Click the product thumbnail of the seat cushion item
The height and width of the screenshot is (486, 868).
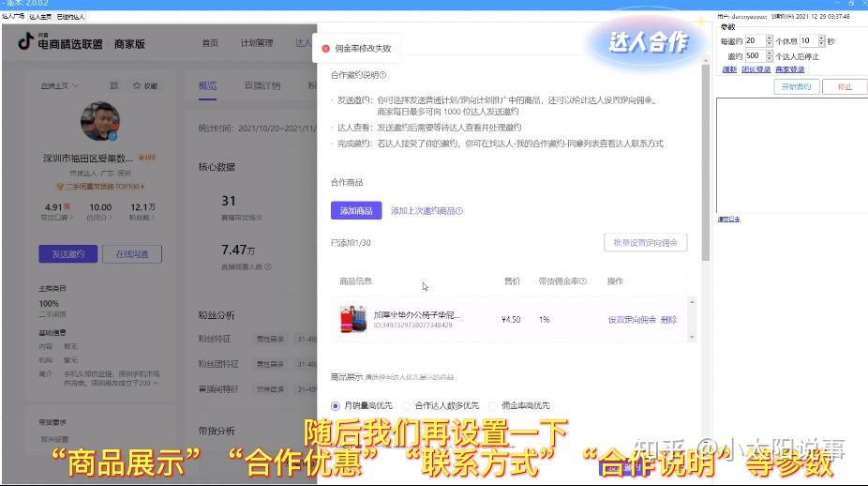tap(353, 319)
